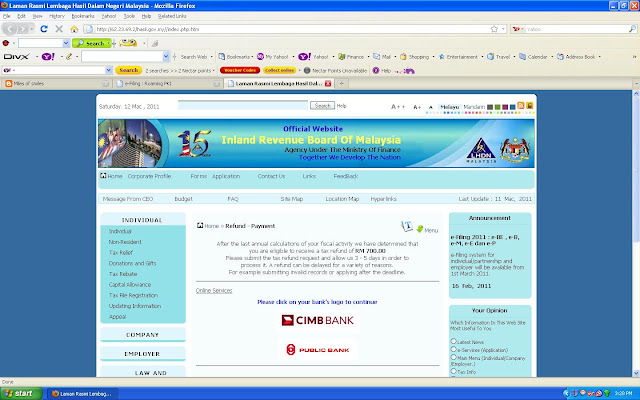Click the Collect online button
The image size is (640, 400).
[280, 70]
